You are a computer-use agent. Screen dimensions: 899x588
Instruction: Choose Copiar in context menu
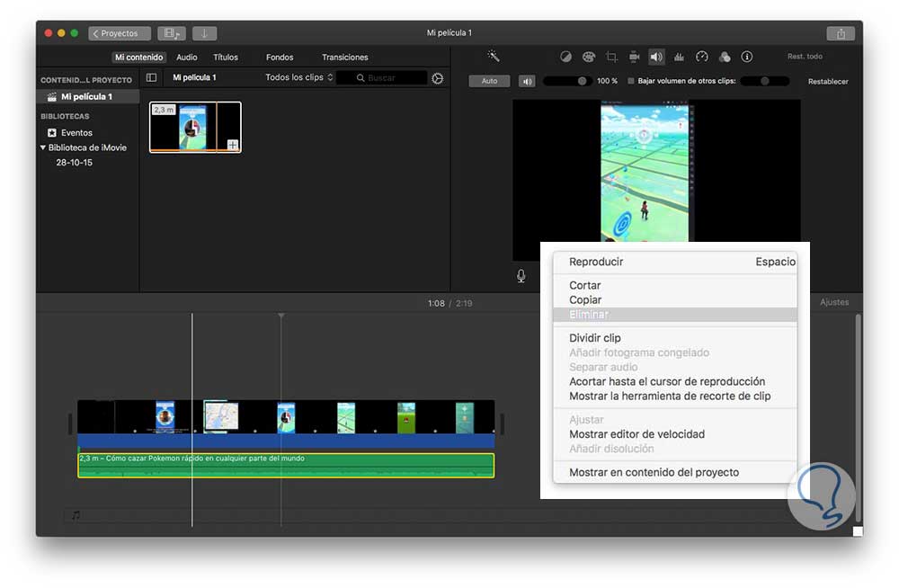[x=675, y=300]
